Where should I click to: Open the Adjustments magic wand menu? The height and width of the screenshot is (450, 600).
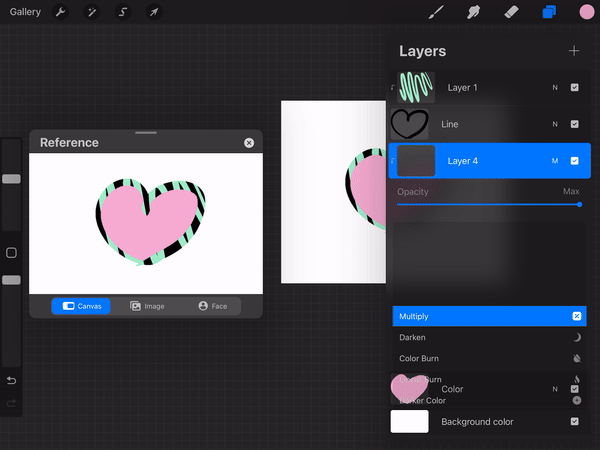(92, 12)
